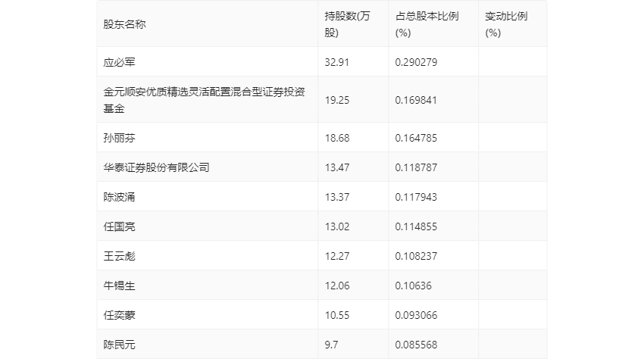
Task: Click the percentage 0.118787
Action: (416, 167)
